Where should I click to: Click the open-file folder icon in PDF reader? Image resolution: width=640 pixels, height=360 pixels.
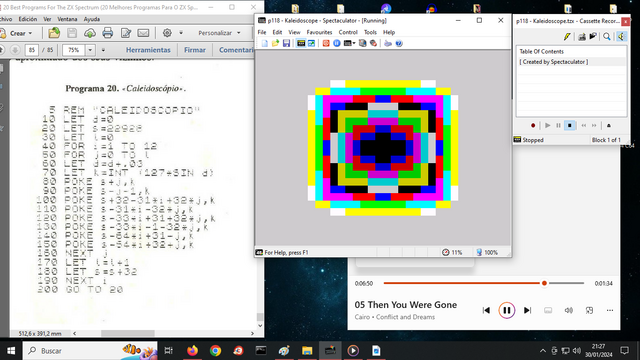(54, 33)
